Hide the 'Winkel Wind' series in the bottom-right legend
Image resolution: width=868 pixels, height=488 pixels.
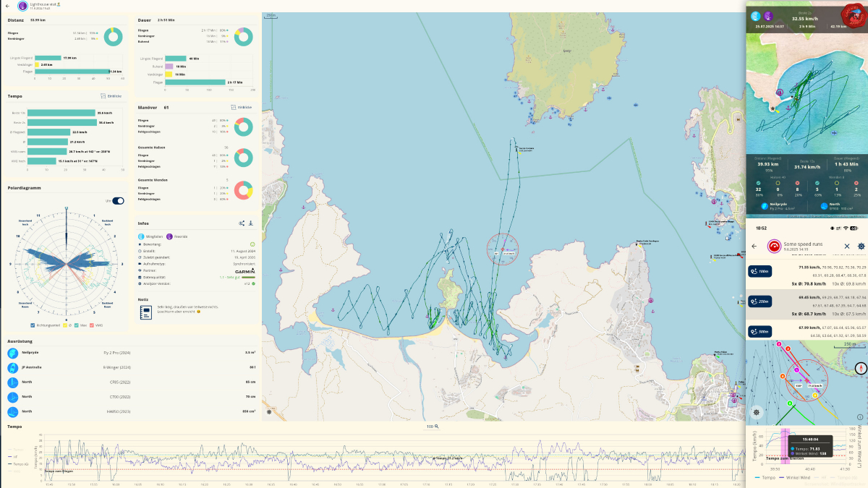(x=798, y=478)
